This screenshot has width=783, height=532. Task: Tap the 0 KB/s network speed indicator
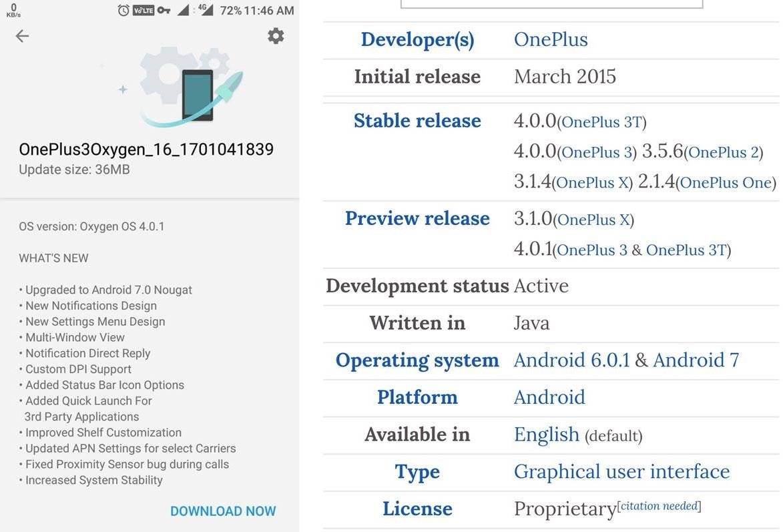pos(15,9)
